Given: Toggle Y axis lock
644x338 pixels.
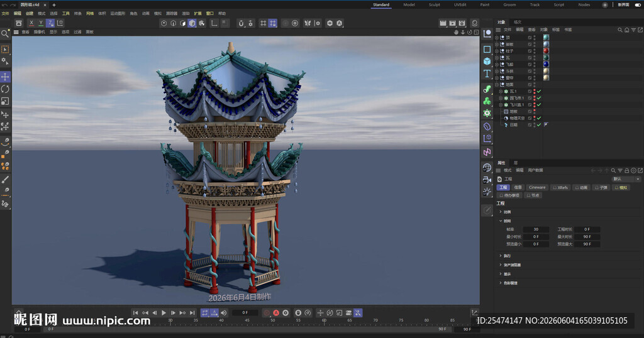Looking at the screenshot, I should (41, 23).
